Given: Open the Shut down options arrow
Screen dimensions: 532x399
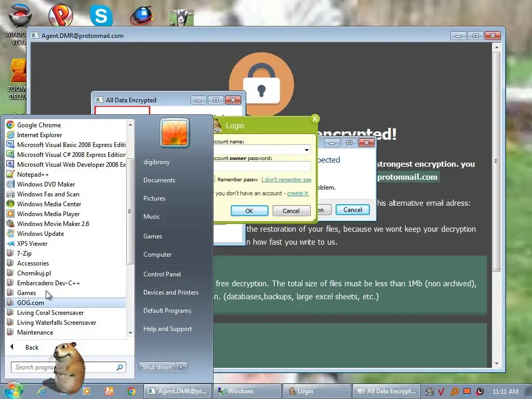Looking at the screenshot, I should point(181,367).
